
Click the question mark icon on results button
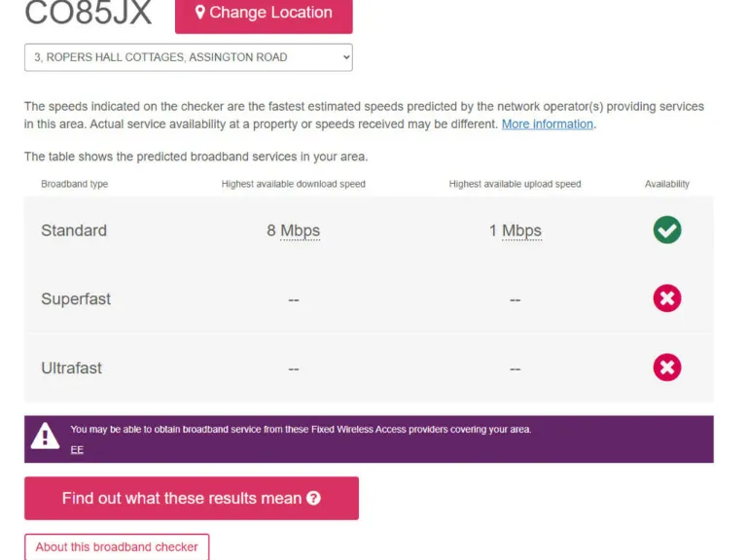point(313,499)
